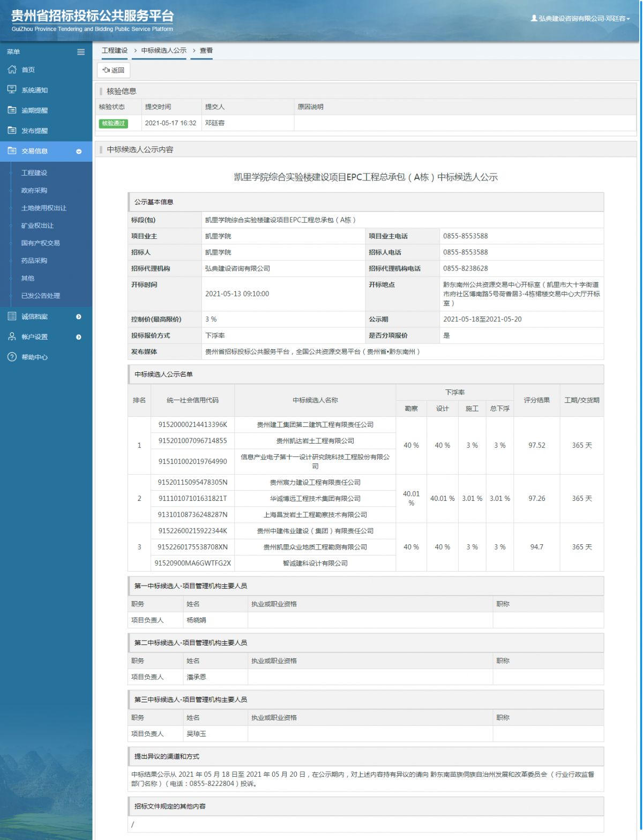Click the 帐户设置 person icon
This screenshot has height=840, width=643.
pos(12,337)
